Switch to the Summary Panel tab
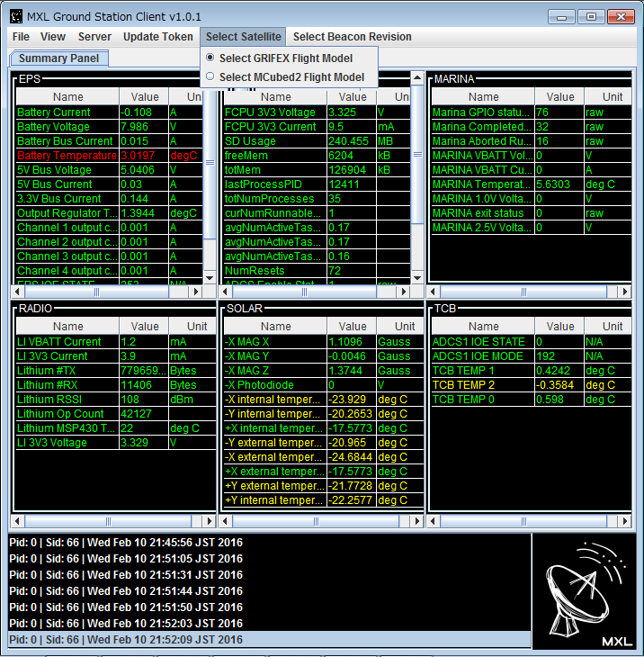The image size is (644, 657). coord(58,58)
